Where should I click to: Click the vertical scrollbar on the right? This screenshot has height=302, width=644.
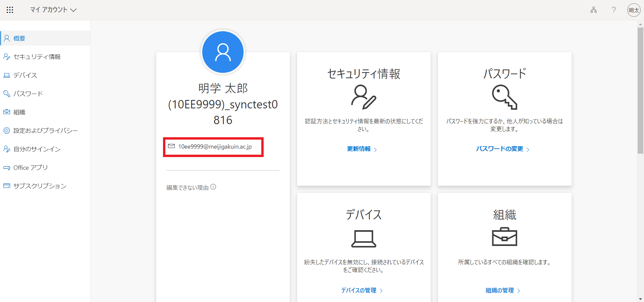coord(640,91)
